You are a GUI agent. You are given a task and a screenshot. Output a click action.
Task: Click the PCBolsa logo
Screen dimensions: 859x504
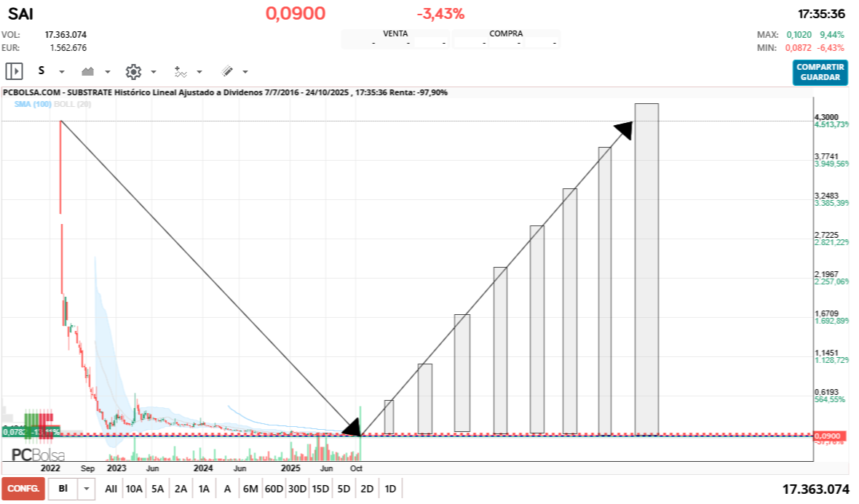click(38, 455)
